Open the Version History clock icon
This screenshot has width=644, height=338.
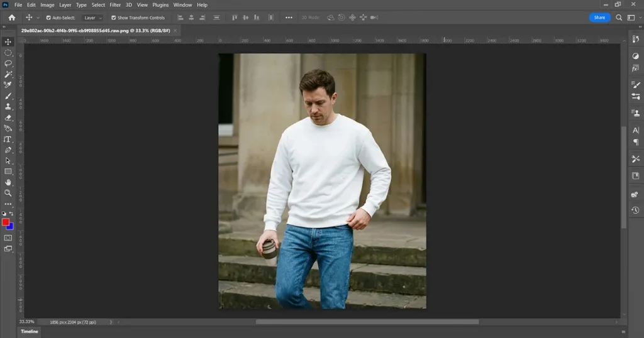pos(635,210)
